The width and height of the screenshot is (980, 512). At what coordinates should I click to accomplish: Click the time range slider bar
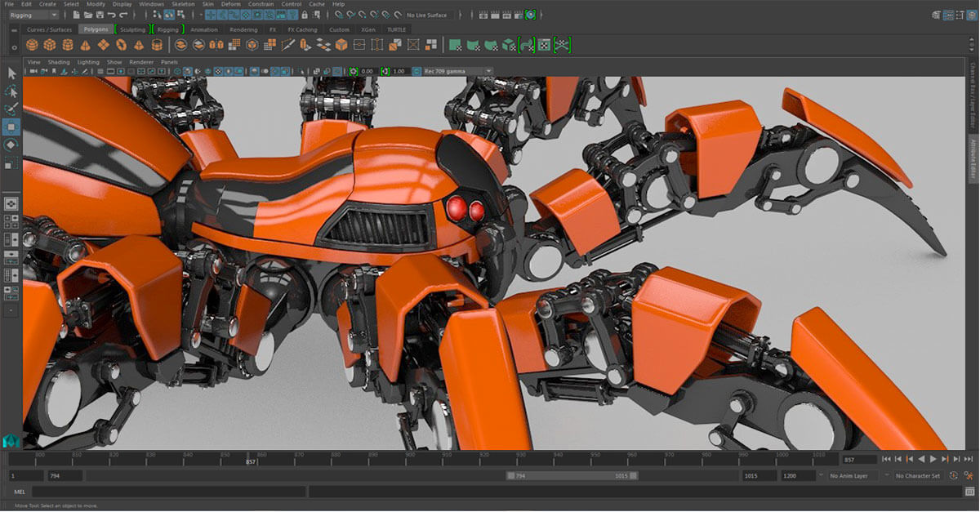[572, 475]
